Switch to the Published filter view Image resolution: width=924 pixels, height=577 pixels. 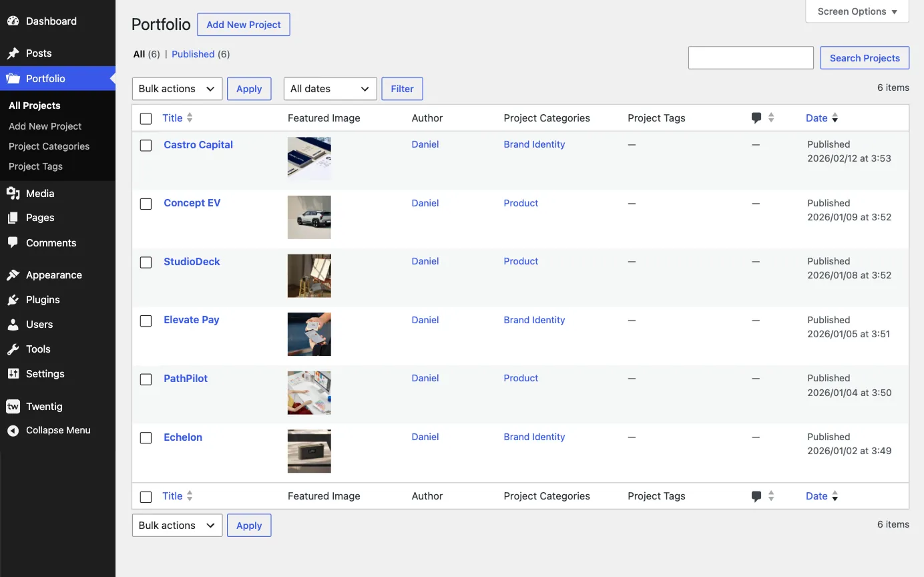pos(193,54)
